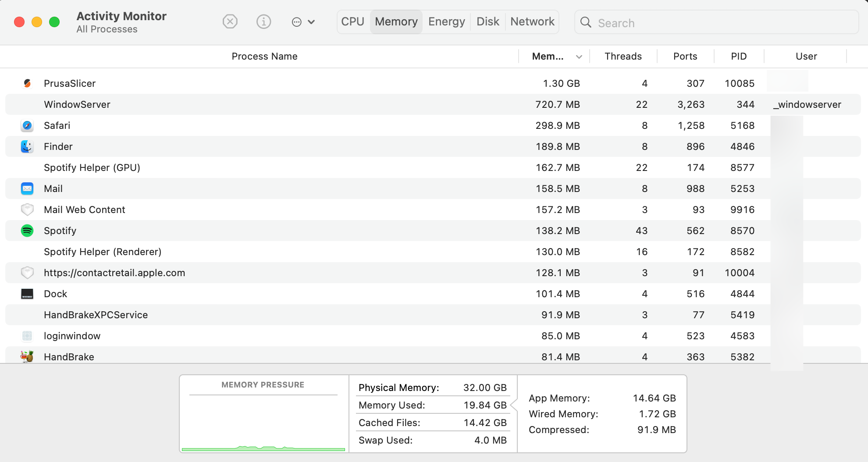Screen dimensions: 868x462
Task: Click the Cached Files 14.42 GB value
Action: pyautogui.click(x=485, y=423)
